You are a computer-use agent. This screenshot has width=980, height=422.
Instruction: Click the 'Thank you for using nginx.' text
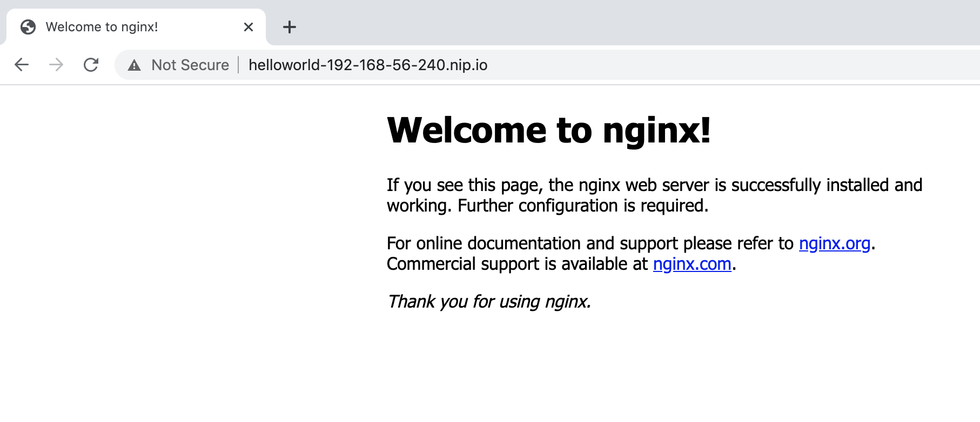489,301
